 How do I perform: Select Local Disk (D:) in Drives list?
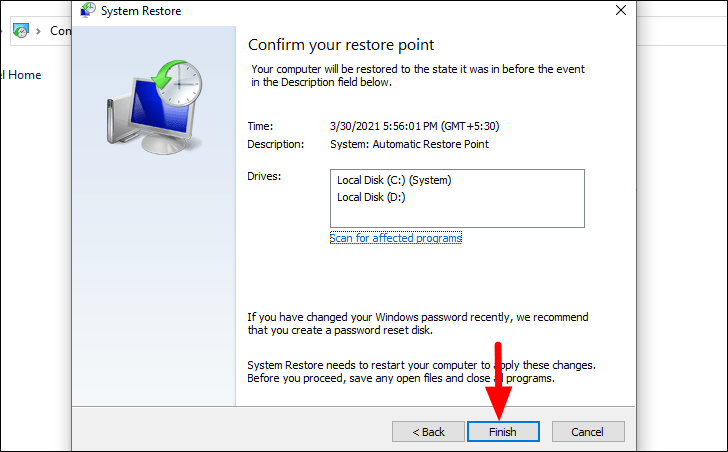coord(371,197)
